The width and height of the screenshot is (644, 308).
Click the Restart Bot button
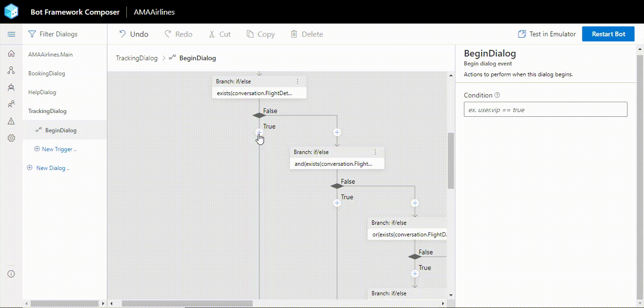[608, 33]
